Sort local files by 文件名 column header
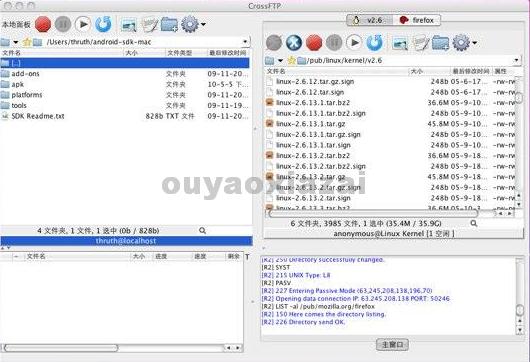Image resolution: width=530 pixels, height=362 pixels. click(62, 53)
